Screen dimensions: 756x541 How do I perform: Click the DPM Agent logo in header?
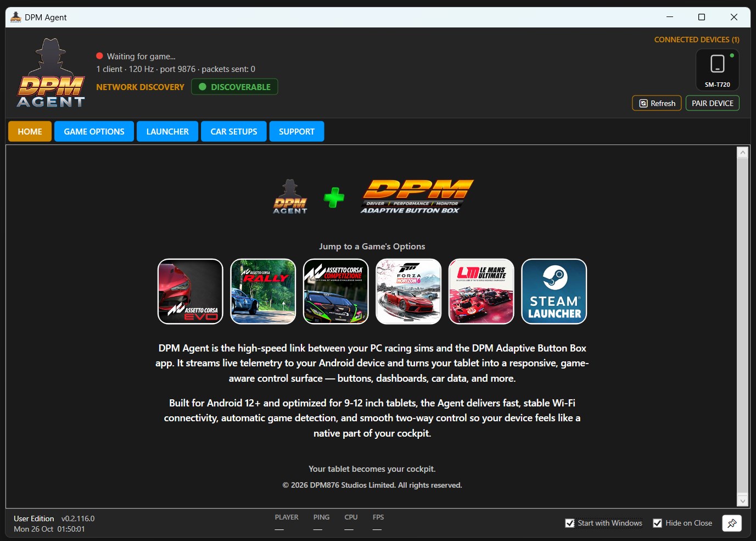click(x=51, y=72)
